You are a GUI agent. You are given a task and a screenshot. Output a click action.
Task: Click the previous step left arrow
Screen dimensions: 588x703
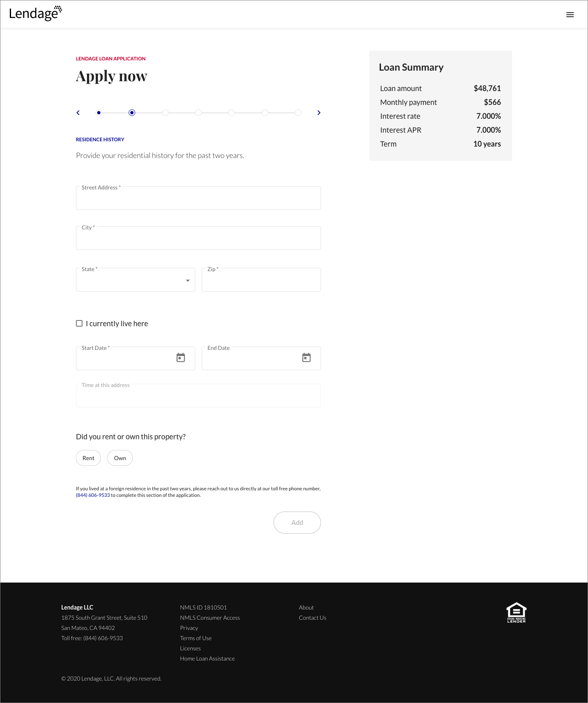click(78, 113)
